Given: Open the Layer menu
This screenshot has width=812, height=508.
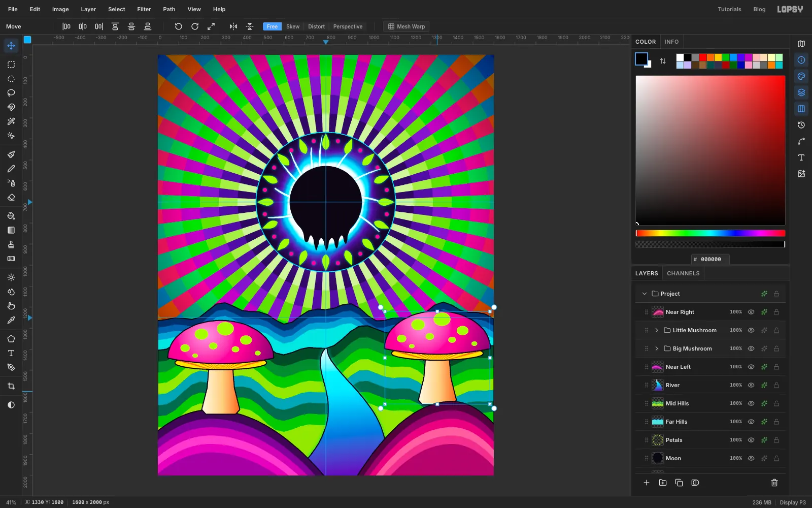Looking at the screenshot, I should click(88, 9).
